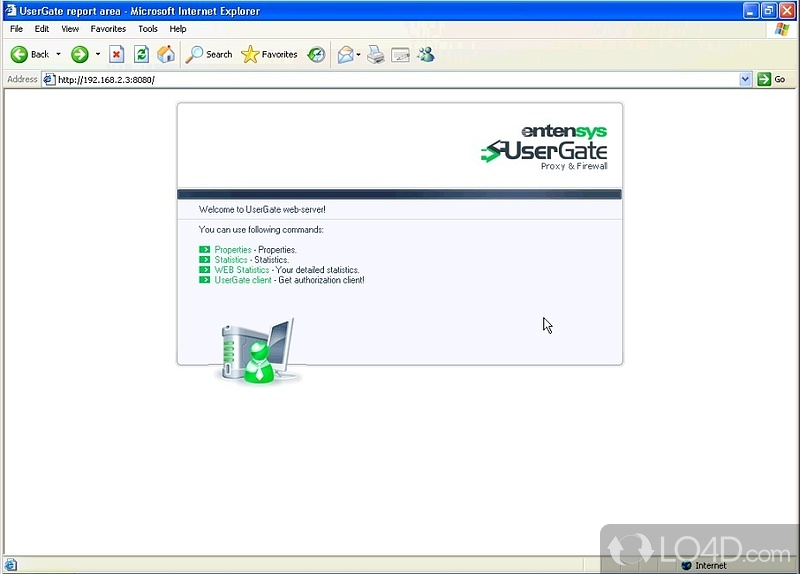
Task: Close the Internet Explorer window
Action: 787,11
